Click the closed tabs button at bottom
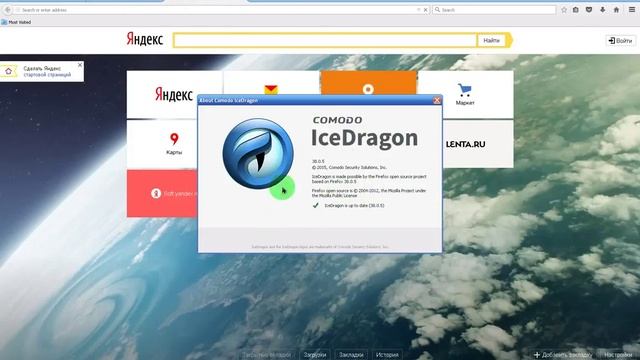Image resolution: width=640 pixels, height=360 pixels. click(x=267, y=355)
